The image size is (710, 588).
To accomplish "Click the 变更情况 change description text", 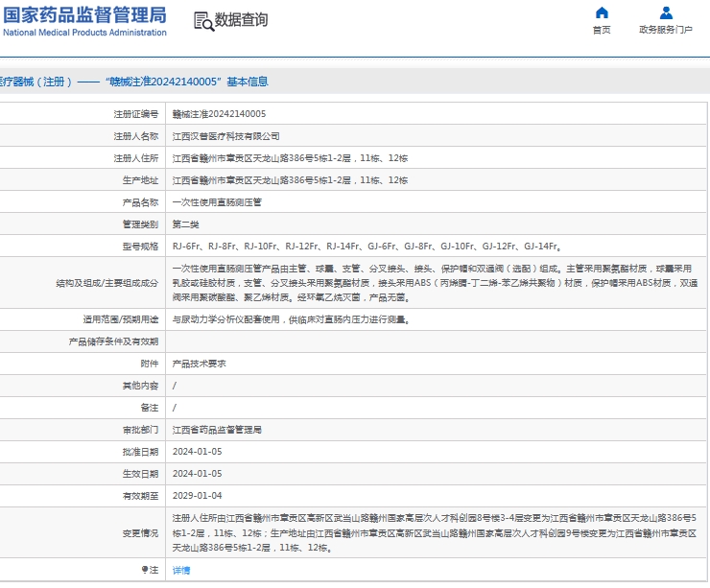I will [435, 533].
